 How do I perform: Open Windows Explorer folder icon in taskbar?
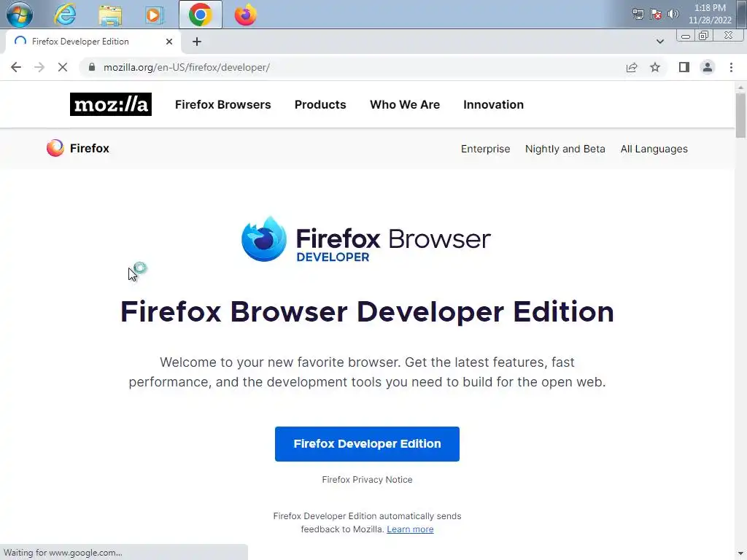click(x=110, y=15)
